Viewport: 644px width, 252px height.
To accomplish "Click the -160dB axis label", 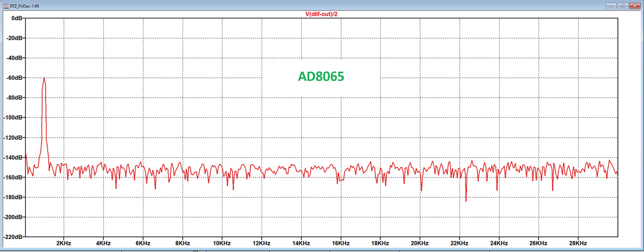I will 13,177.
